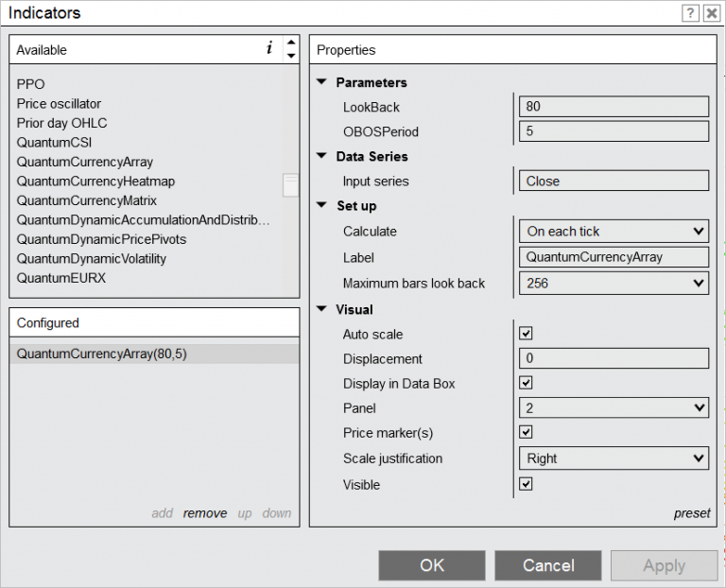Open the Panel dropdown
This screenshot has width=726, height=588.
(x=614, y=408)
